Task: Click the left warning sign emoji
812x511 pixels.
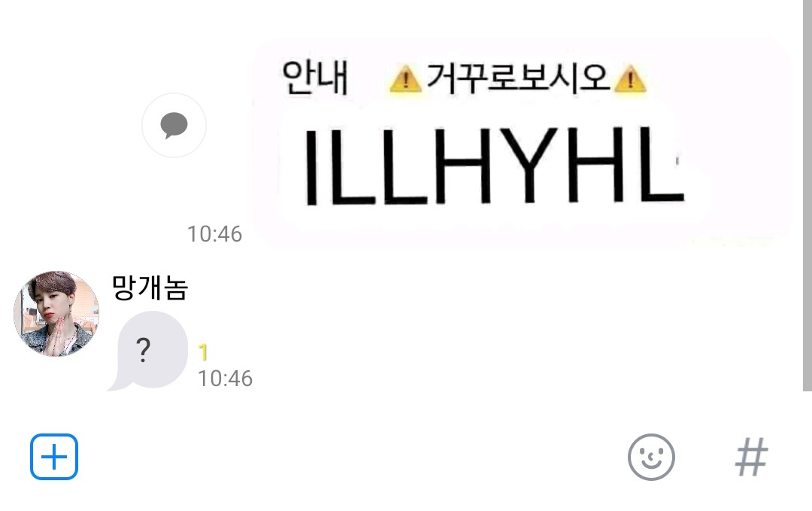Action: (405, 79)
